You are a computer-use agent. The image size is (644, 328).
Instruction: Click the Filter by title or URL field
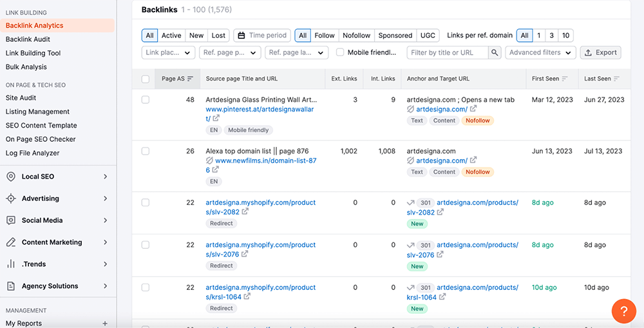click(448, 53)
